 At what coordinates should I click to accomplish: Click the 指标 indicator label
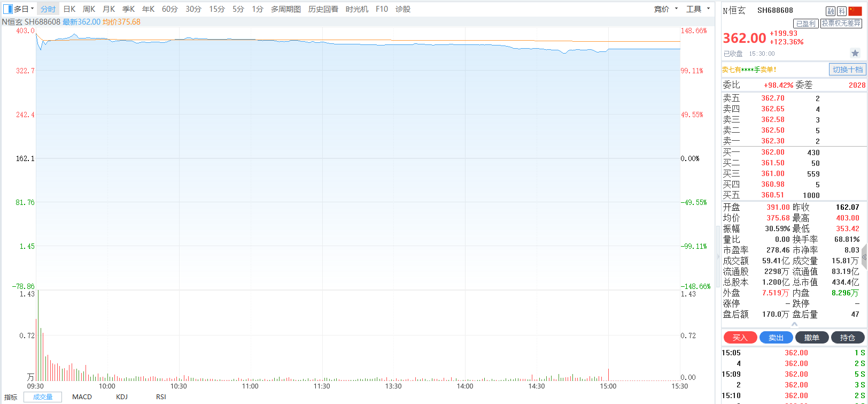pos(11,397)
